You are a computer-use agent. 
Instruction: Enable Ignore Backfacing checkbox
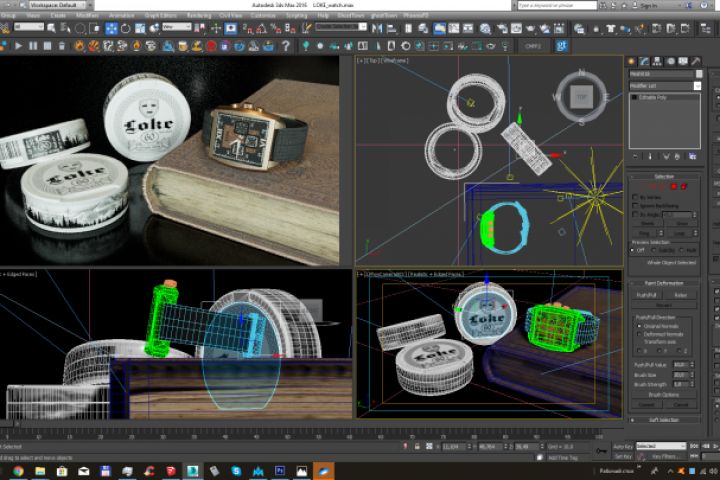coord(637,206)
